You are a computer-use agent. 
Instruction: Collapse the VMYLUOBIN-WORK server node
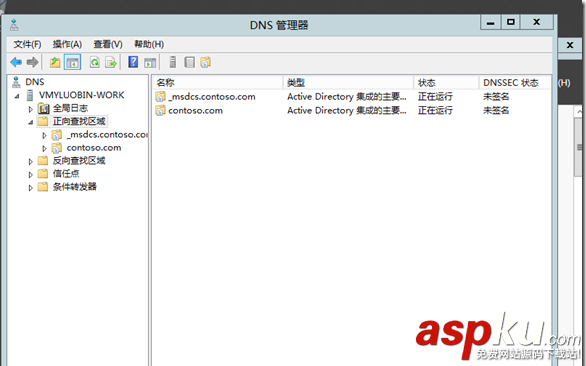tap(17, 96)
